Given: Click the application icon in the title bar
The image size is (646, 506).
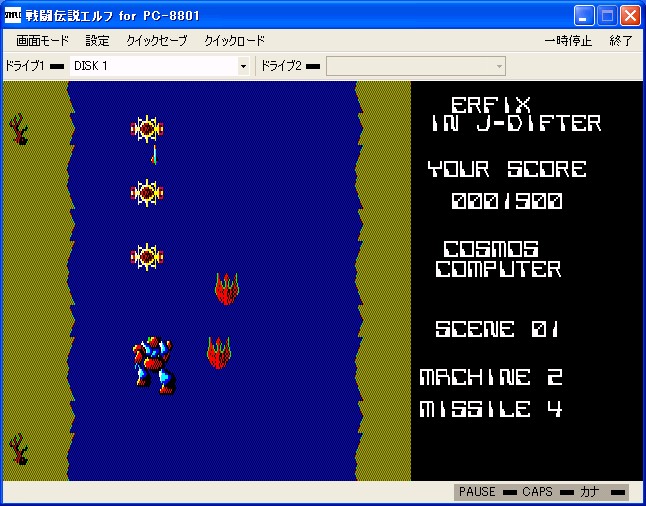Looking at the screenshot, I should (12, 16).
